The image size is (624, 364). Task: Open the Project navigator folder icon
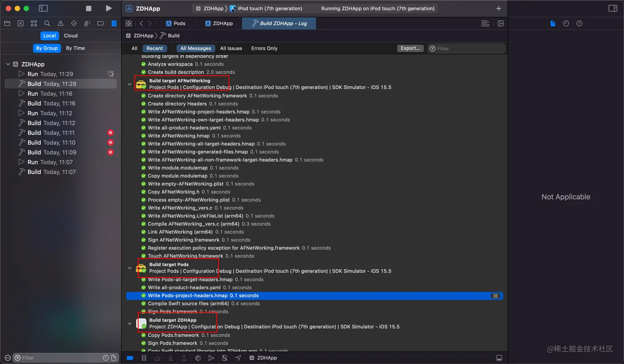tap(7, 23)
